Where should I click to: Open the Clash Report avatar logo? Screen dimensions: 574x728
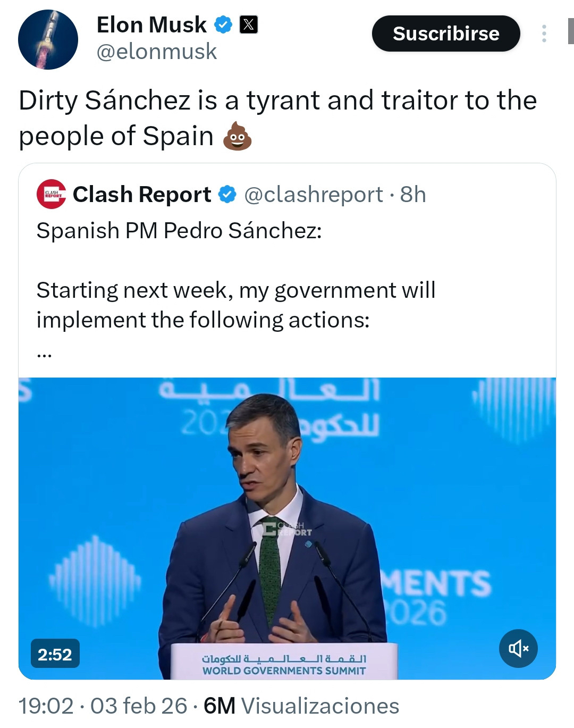click(51, 194)
